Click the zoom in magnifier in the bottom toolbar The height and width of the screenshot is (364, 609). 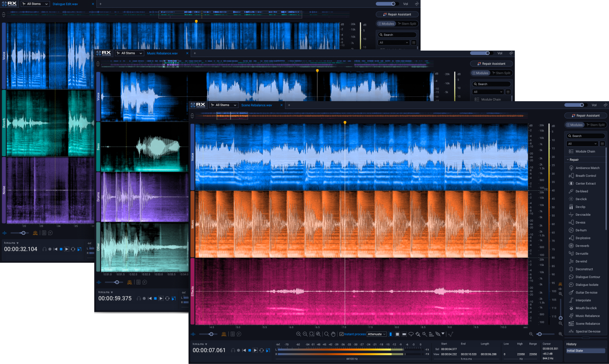pyautogui.click(x=298, y=334)
